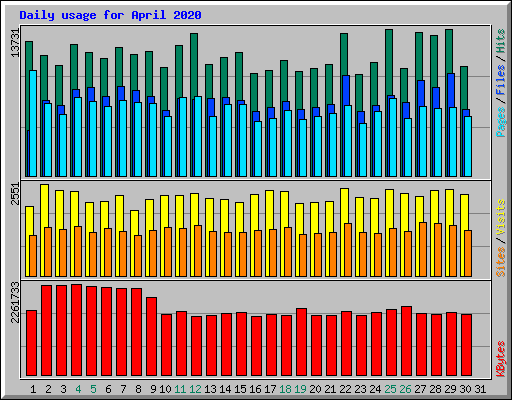Select day label 7 on the axis

pos(123,389)
